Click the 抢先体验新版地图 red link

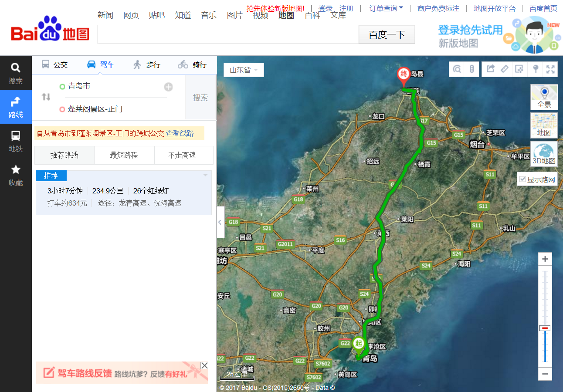point(275,8)
